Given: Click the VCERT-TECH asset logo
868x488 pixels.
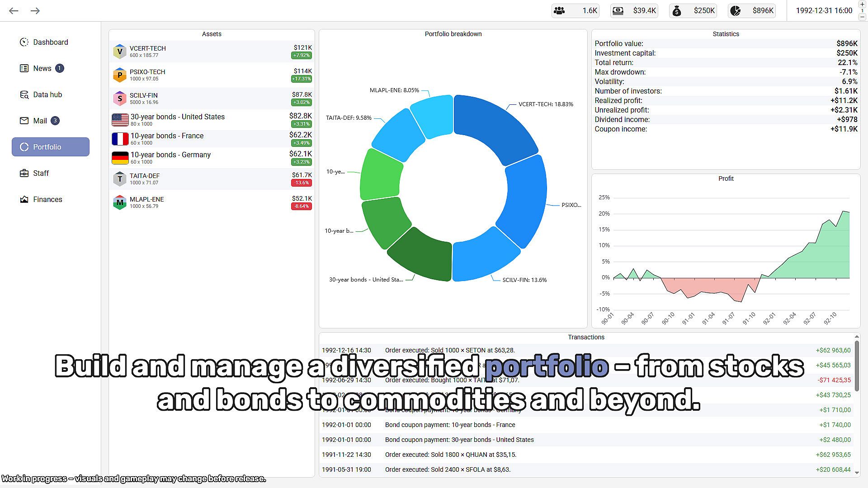Looking at the screenshot, I should pyautogui.click(x=119, y=52).
